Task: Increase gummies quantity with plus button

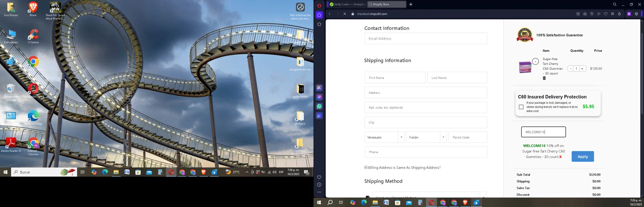Action: point(583,68)
